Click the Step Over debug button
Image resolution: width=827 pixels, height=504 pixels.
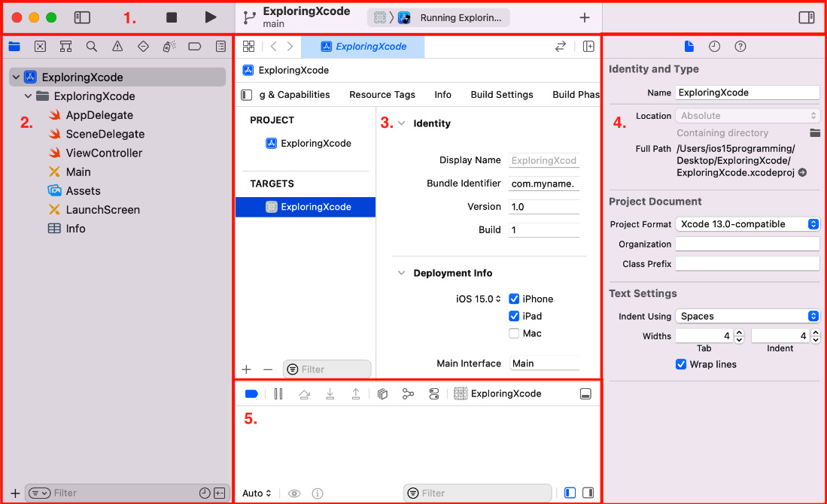(304, 394)
